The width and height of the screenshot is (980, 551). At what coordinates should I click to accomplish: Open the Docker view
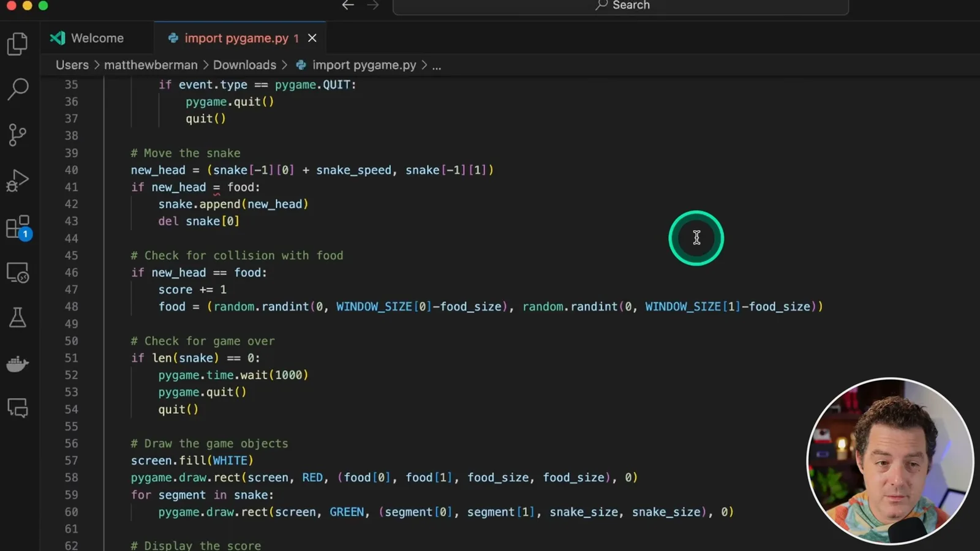[17, 364]
